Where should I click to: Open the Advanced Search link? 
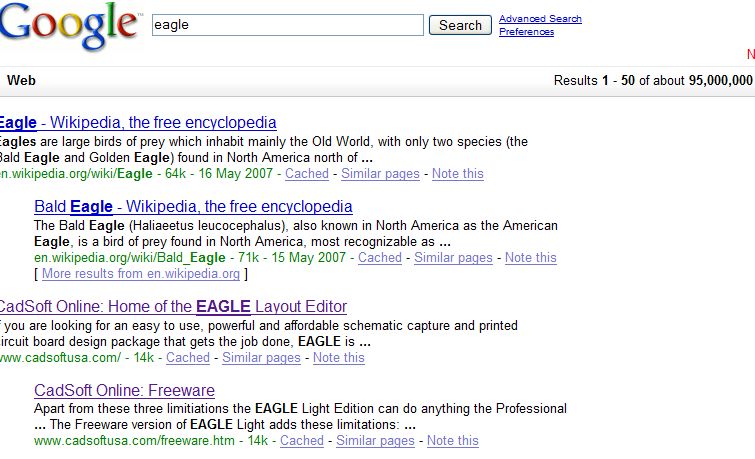(x=540, y=19)
